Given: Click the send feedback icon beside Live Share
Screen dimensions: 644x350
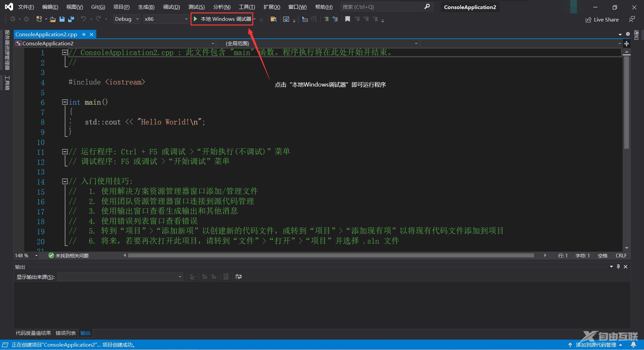Looking at the screenshot, I should point(632,19).
